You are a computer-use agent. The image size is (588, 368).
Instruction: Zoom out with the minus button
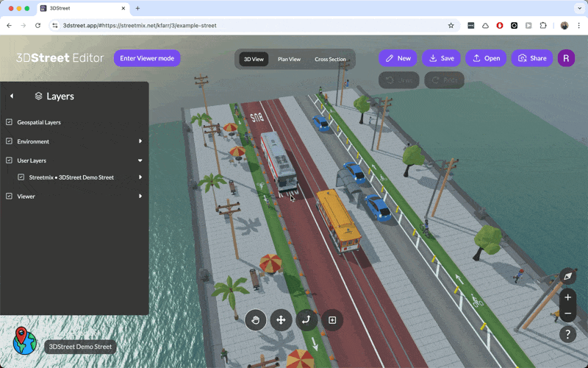pyautogui.click(x=567, y=314)
